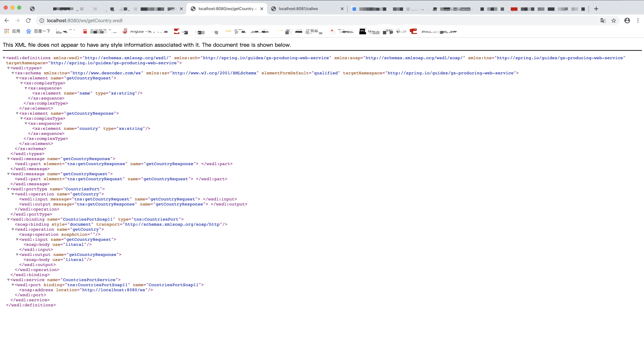Collapse the wsdl:definitions root node
This screenshot has width=644, height=346.
(x=4, y=58)
